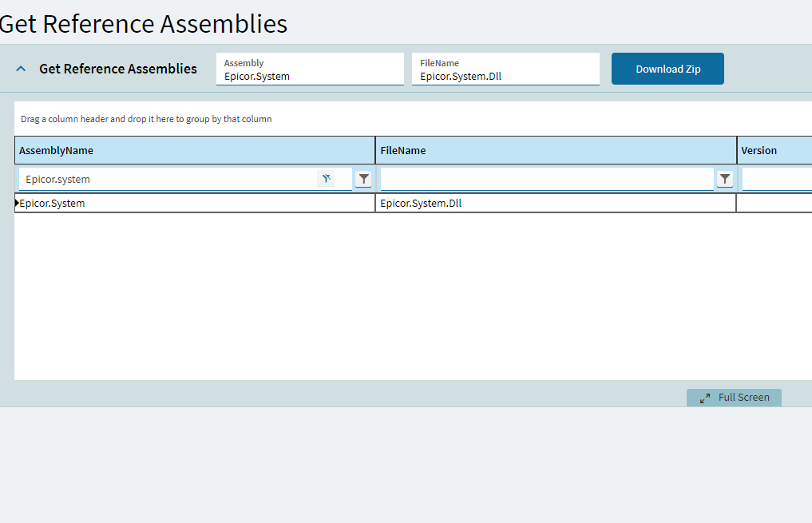The width and height of the screenshot is (812, 523).
Task: Click the Full Screen expand arrows icon
Action: (705, 398)
